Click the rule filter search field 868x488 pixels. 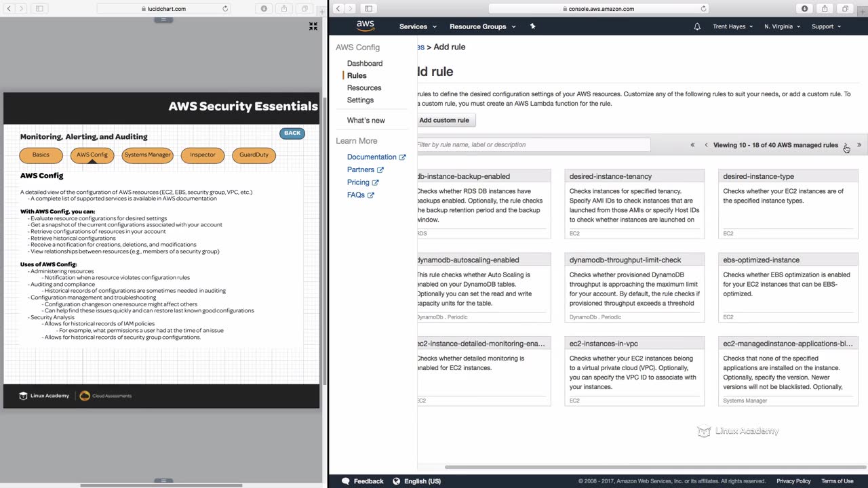click(x=532, y=144)
